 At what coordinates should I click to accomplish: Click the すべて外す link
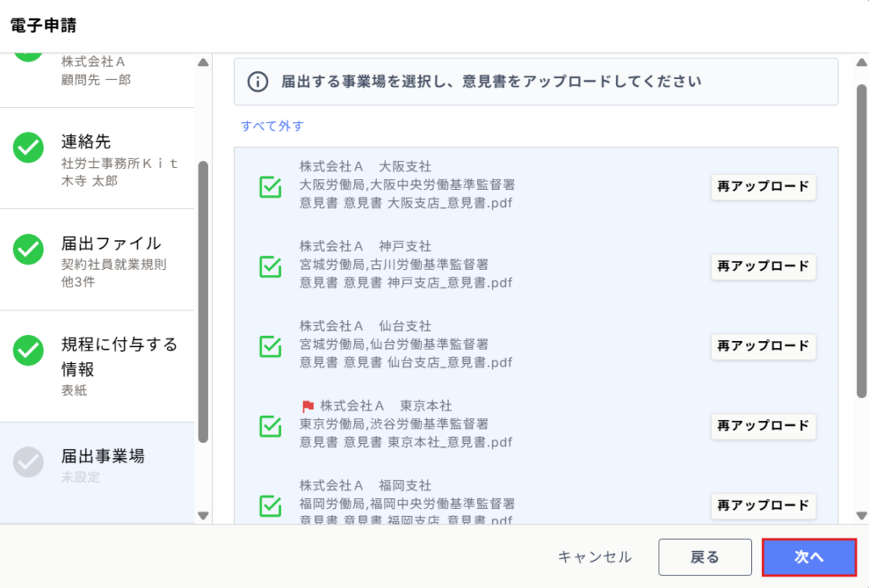272,126
